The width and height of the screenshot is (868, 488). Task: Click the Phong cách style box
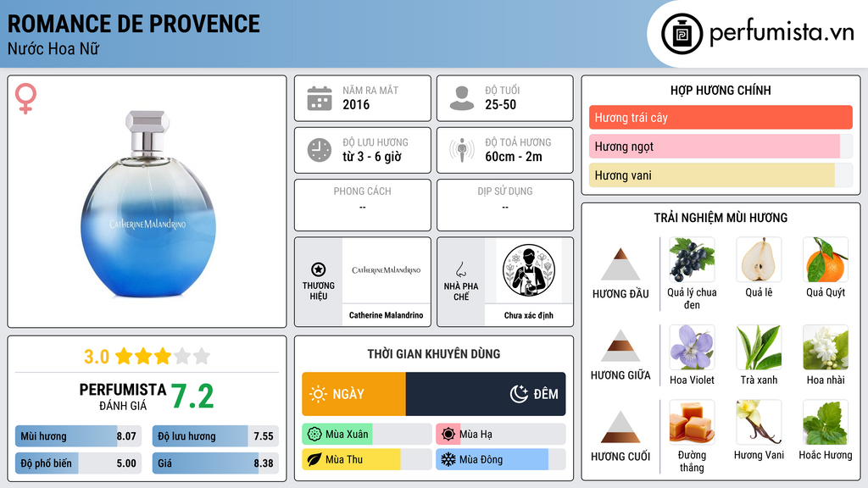pyautogui.click(x=363, y=205)
